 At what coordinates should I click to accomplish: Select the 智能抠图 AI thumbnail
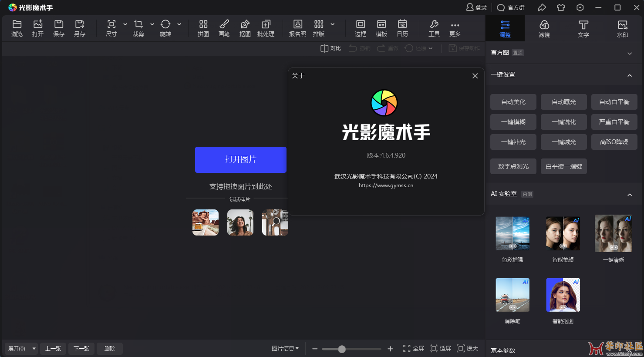(x=563, y=295)
